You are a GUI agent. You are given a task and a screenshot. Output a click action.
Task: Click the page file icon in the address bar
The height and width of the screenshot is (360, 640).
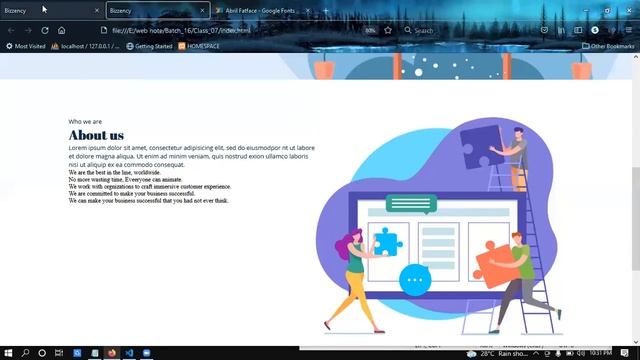[x=104, y=30]
